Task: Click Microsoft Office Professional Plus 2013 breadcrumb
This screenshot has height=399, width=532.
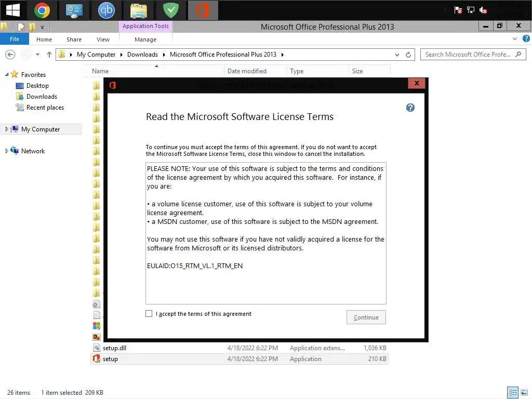Action: (223, 54)
